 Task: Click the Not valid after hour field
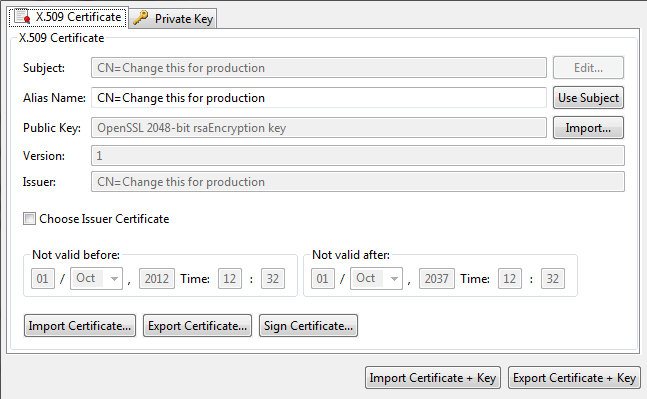coord(510,279)
